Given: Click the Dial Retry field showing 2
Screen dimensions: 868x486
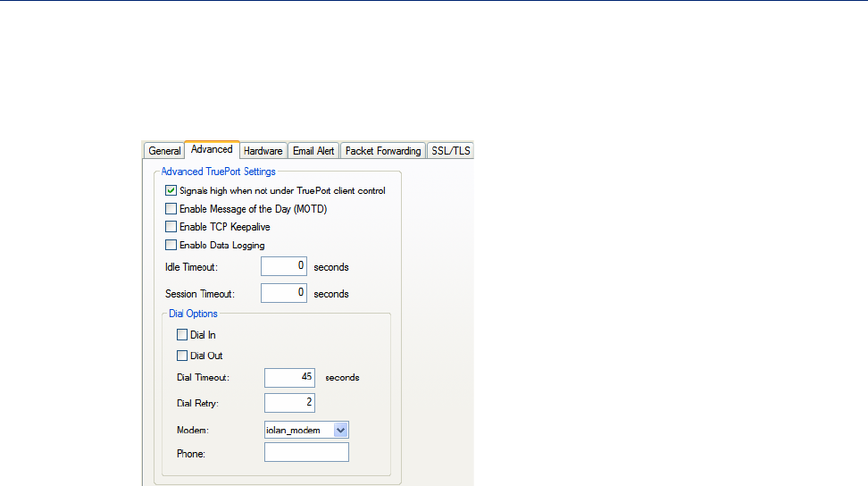Looking at the screenshot, I should (x=289, y=403).
